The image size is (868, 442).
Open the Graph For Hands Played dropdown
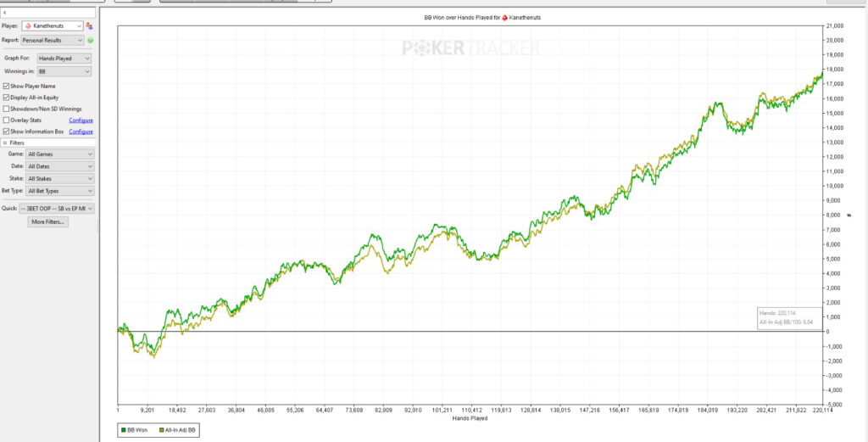[x=64, y=59]
